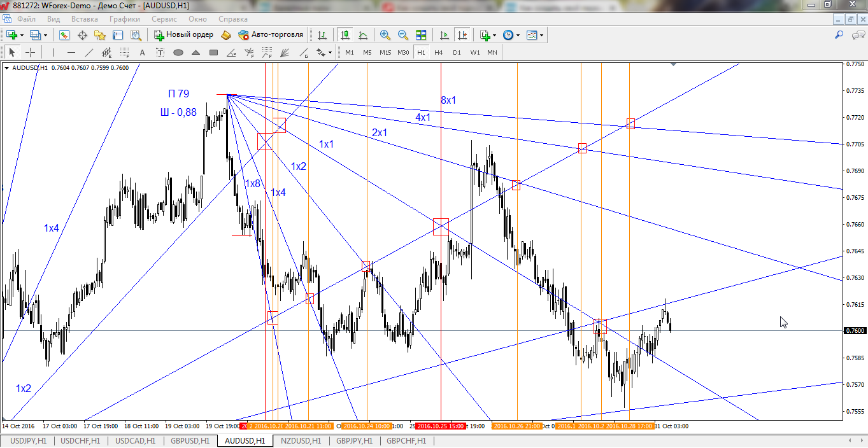Switch chart to line chart mode
Screen dimensions: 868x448
(x=363, y=35)
